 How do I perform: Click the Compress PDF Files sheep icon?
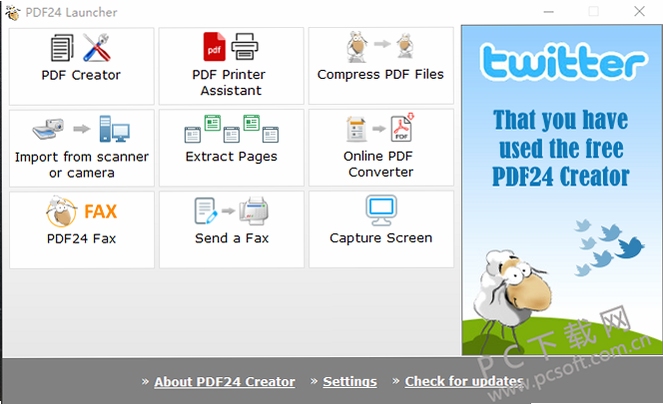(x=380, y=46)
